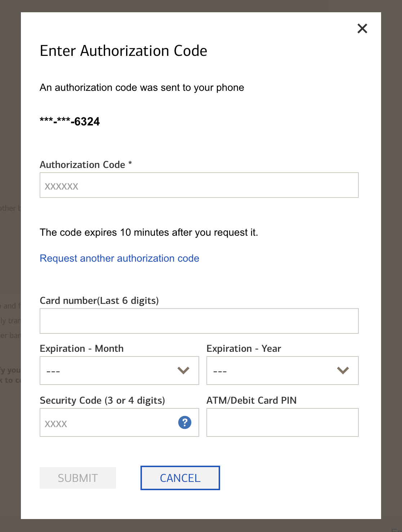Screen dimensions: 402x532
Task: Click the 'Expiration - Month' label
Action: (x=81, y=349)
